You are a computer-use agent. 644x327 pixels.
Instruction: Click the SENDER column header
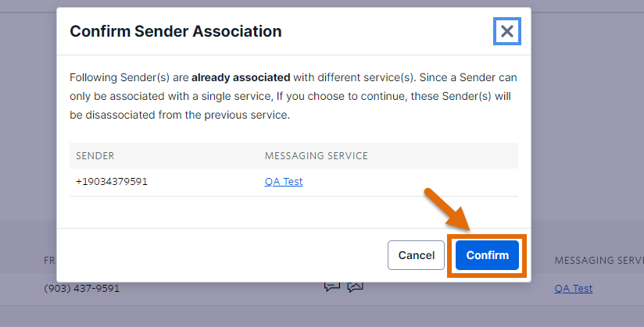point(95,156)
